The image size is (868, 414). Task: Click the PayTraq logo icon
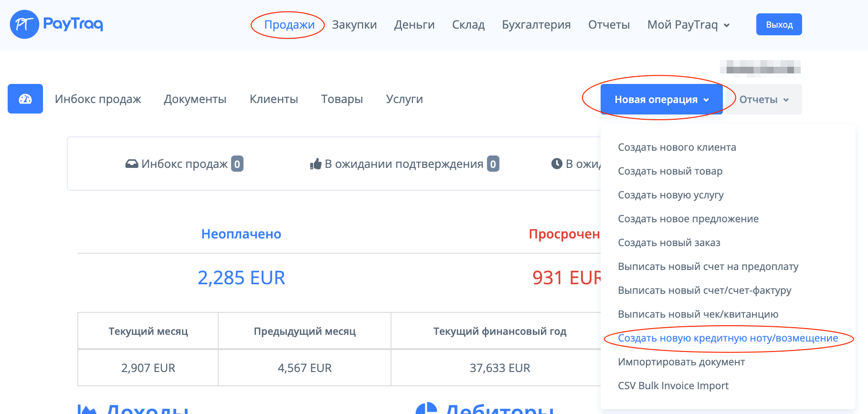tap(24, 24)
